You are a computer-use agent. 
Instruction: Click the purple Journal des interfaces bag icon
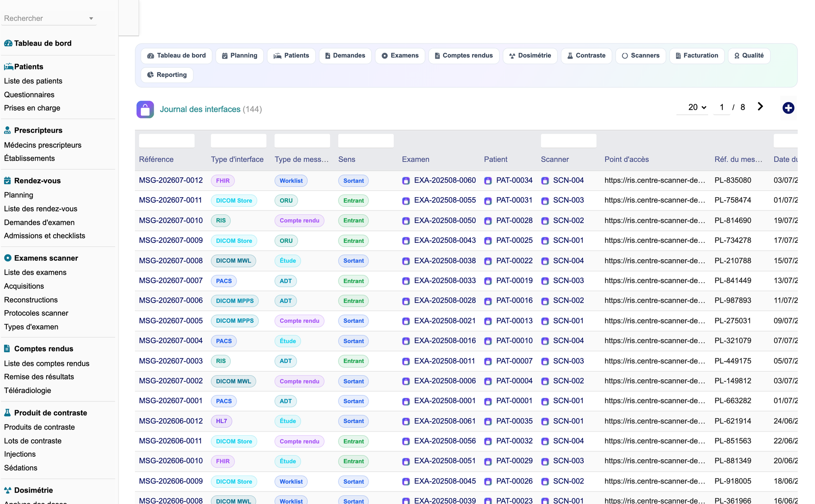145,110
